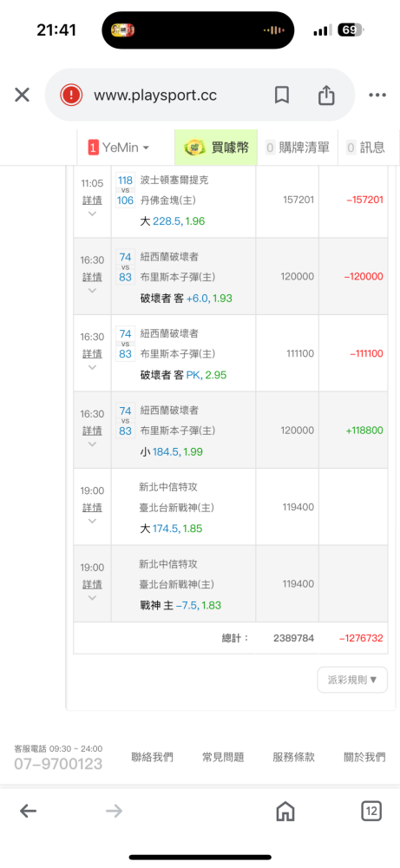Open the 購牌清單 tab
The height and width of the screenshot is (868, 400).
(298, 148)
